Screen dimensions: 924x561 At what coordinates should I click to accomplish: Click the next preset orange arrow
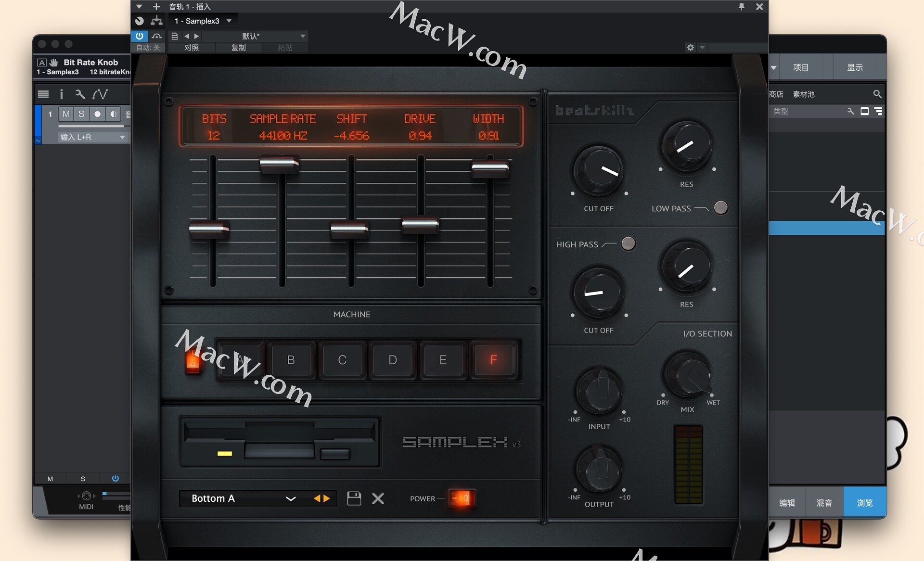(327, 498)
